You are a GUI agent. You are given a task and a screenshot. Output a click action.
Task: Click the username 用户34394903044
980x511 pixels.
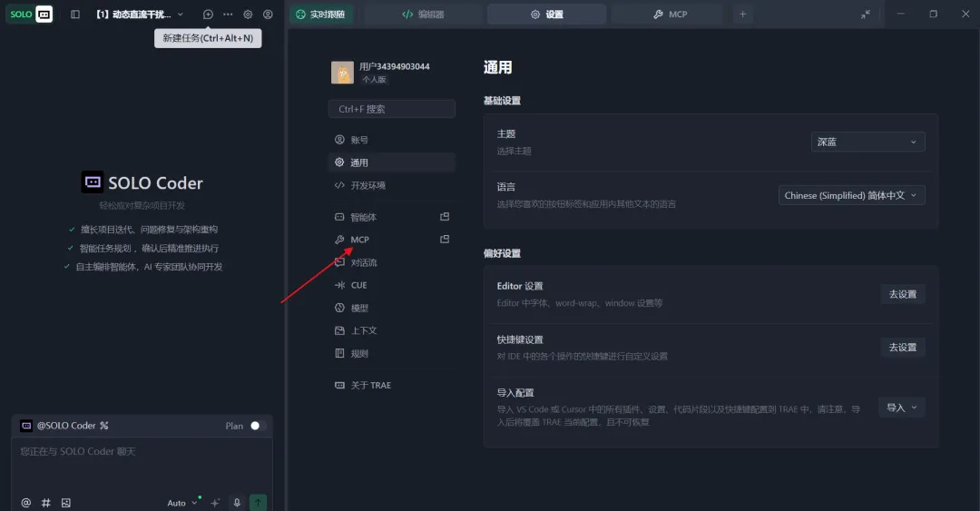[395, 66]
